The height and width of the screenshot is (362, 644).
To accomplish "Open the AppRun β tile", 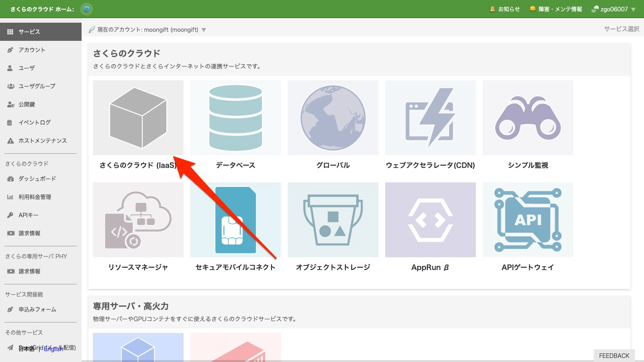I will pyautogui.click(x=431, y=228).
